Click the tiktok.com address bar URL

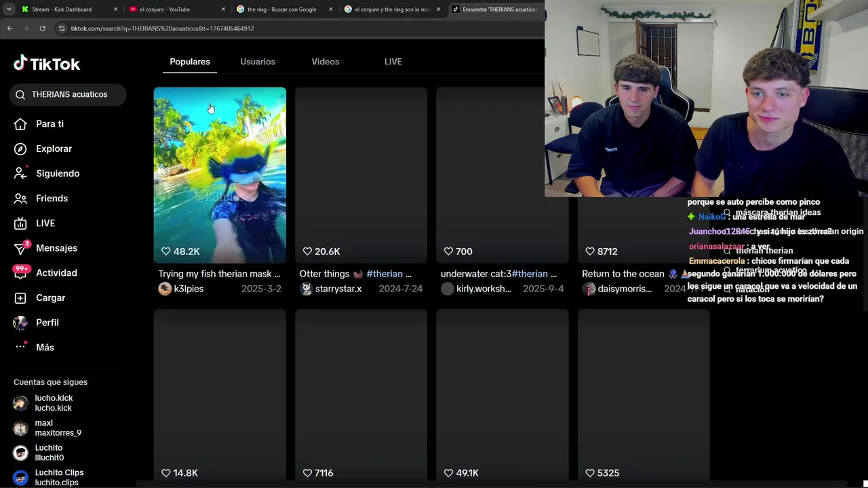[x=162, y=28]
